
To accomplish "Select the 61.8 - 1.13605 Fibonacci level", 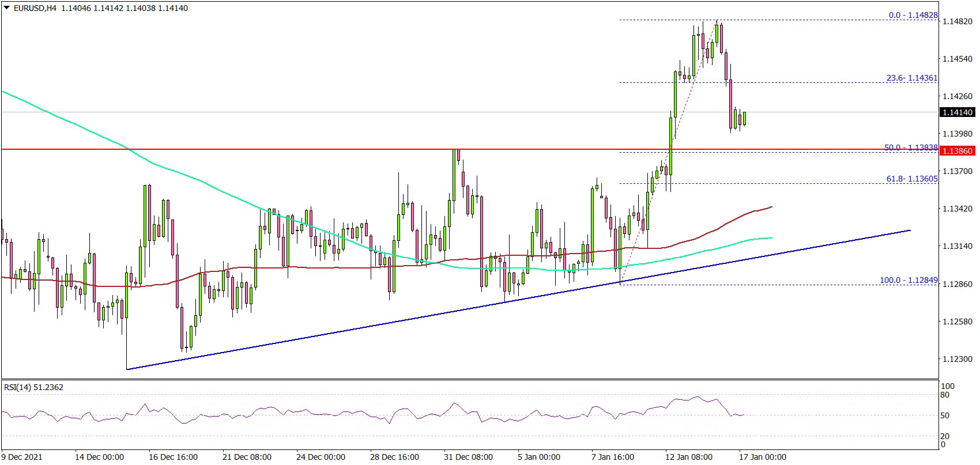I will click(x=912, y=179).
